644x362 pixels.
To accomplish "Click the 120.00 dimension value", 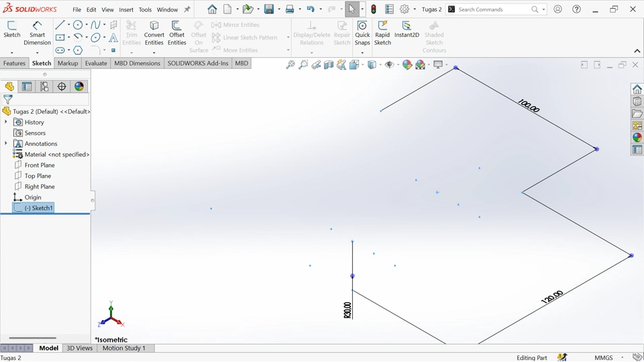I will 552,297.
